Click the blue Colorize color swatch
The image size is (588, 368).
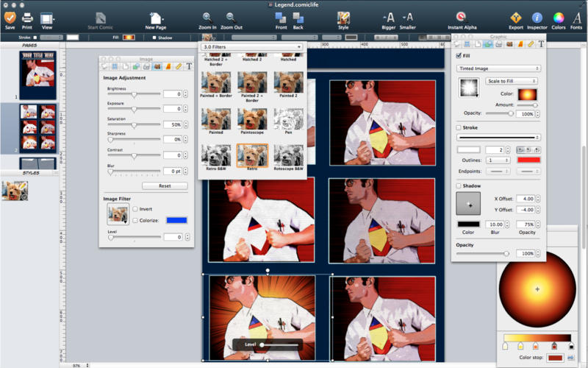pos(176,220)
